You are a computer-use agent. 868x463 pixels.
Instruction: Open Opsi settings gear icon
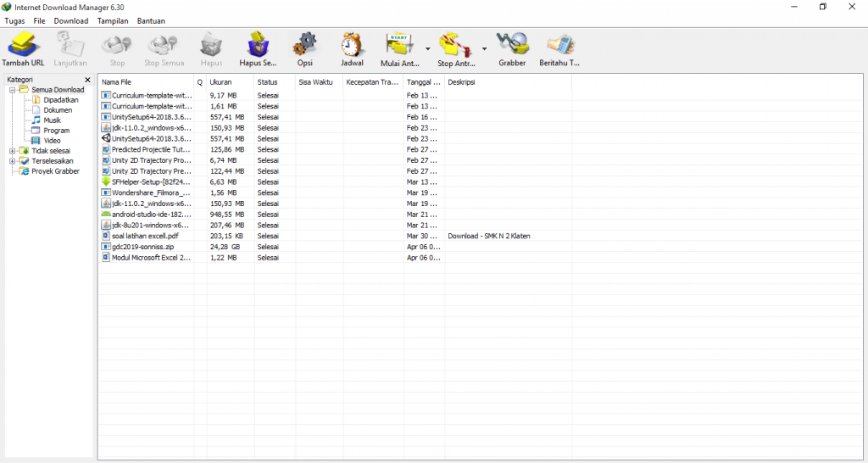(305, 44)
